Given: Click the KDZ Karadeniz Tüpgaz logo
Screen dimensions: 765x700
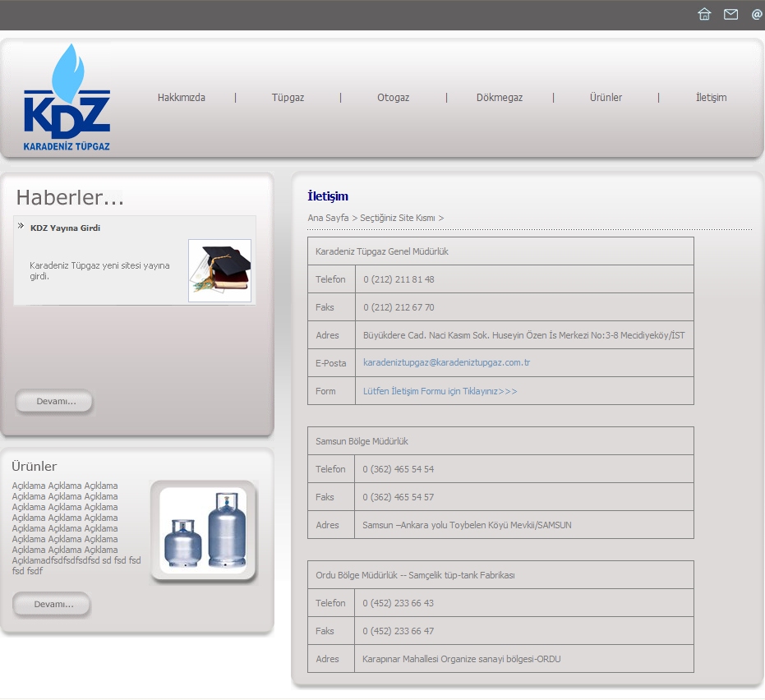Looking at the screenshot, I should 67,97.
